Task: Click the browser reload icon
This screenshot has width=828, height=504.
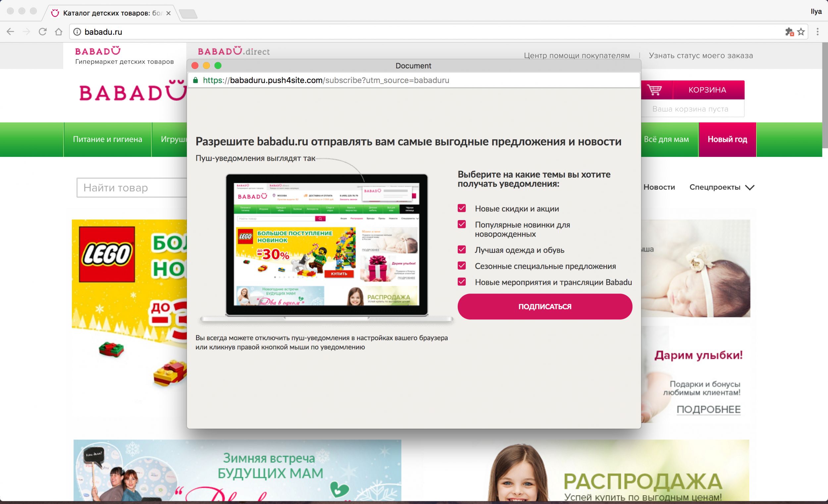Action: pos(43,31)
